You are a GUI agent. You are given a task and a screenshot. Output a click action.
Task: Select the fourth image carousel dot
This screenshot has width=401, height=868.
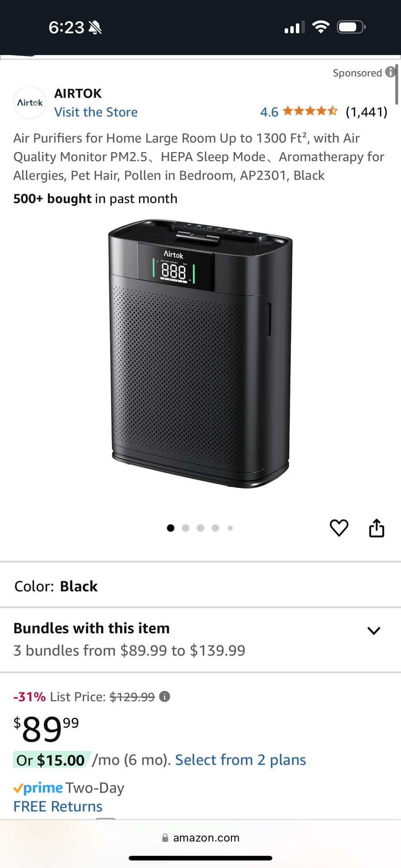[x=215, y=528]
